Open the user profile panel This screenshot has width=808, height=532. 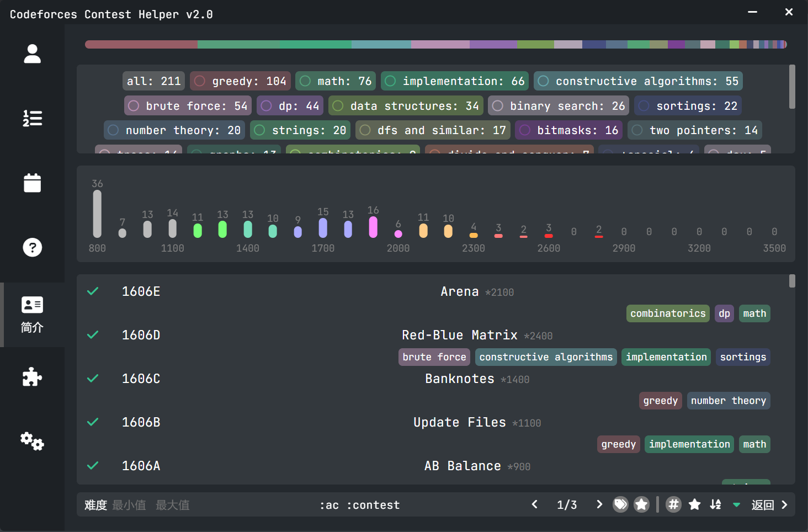click(32, 54)
